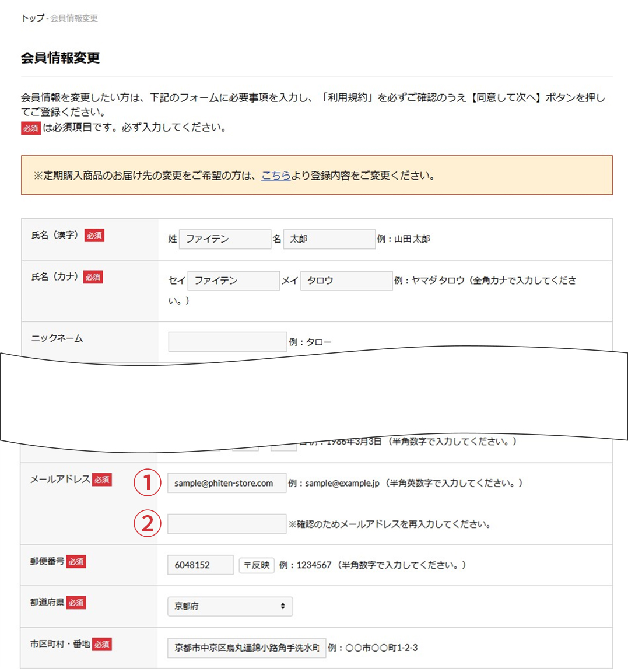Open the 都道府県 dropdown showing 京都府
This screenshot has width=628, height=672.
[230, 606]
